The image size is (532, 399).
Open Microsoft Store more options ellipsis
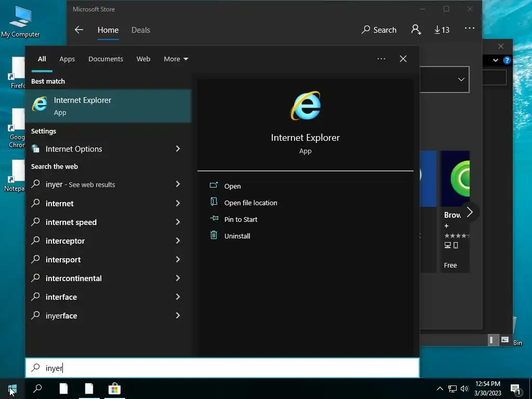(470, 28)
